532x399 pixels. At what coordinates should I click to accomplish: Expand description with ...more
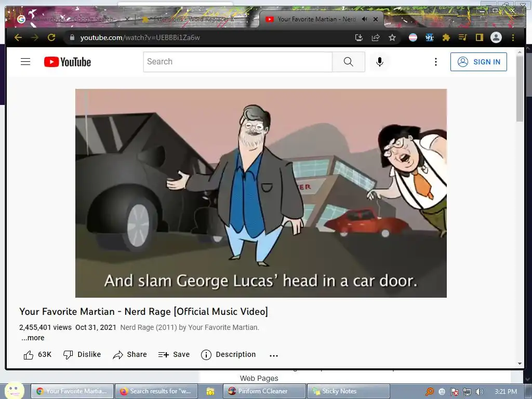(33, 338)
